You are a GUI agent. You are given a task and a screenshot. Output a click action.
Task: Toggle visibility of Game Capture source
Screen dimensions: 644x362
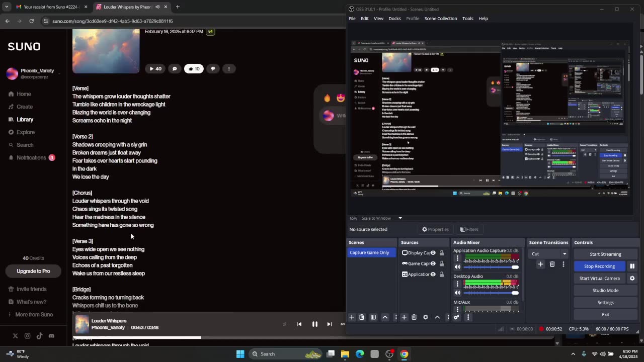(433, 263)
